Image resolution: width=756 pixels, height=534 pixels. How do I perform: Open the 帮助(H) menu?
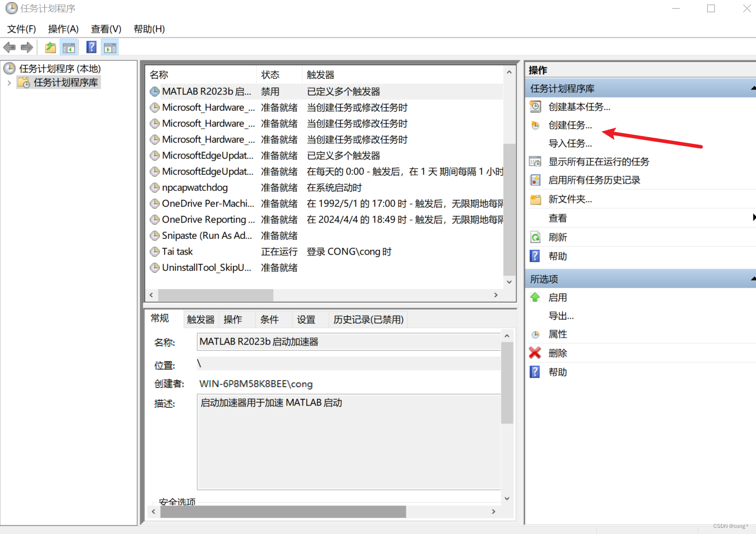(149, 29)
